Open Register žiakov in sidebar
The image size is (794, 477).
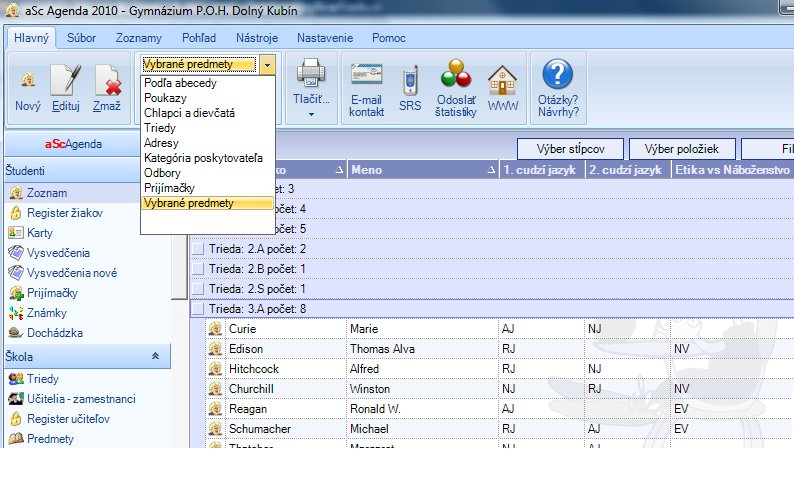tap(64, 213)
